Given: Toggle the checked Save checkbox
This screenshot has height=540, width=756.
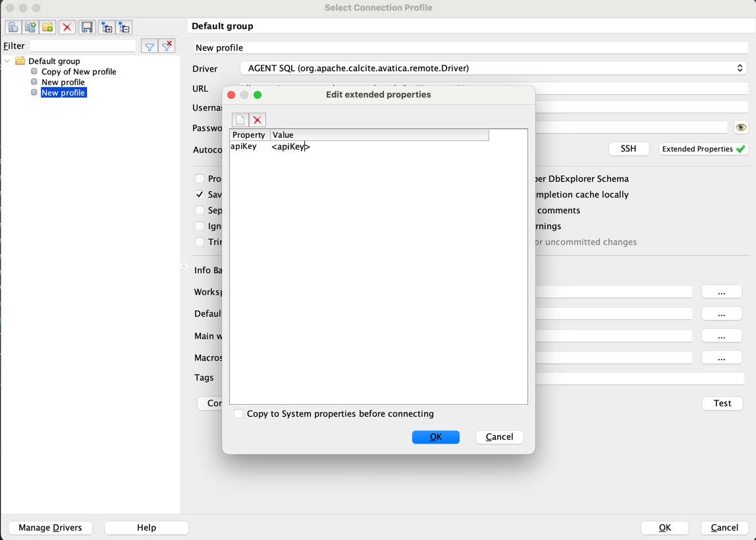Looking at the screenshot, I should (200, 194).
